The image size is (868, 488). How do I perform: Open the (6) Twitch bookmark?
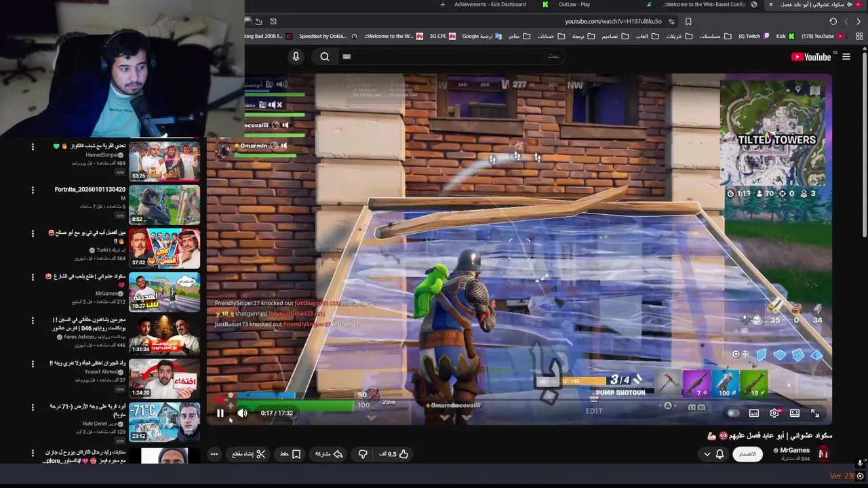tap(753, 36)
